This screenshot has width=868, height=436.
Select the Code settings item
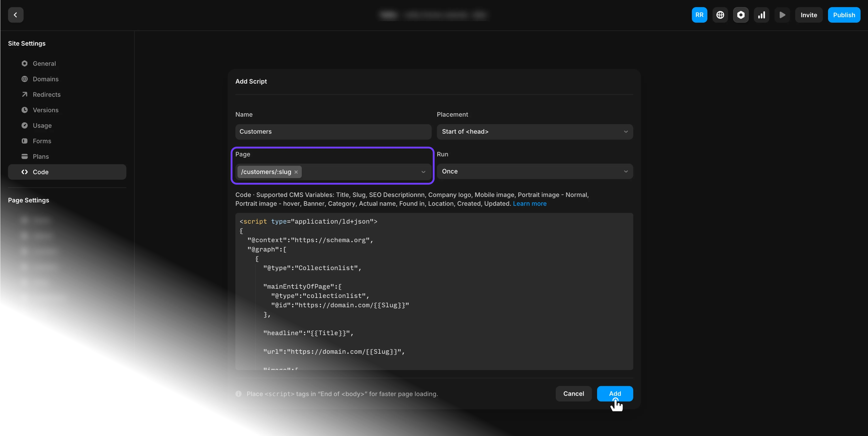(x=67, y=172)
